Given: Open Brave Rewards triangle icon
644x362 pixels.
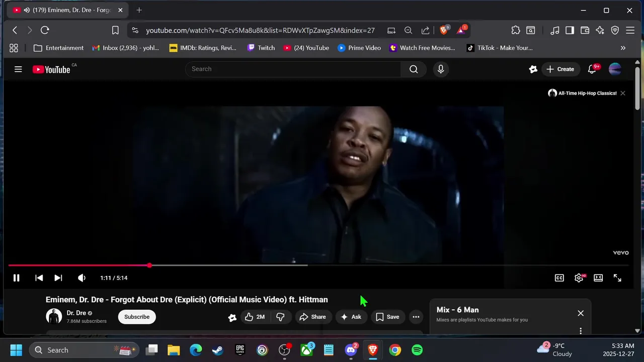Looking at the screenshot, I should click(x=461, y=30).
